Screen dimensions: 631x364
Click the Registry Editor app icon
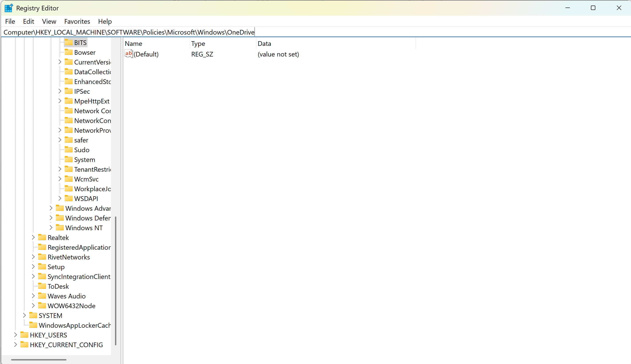coord(8,8)
